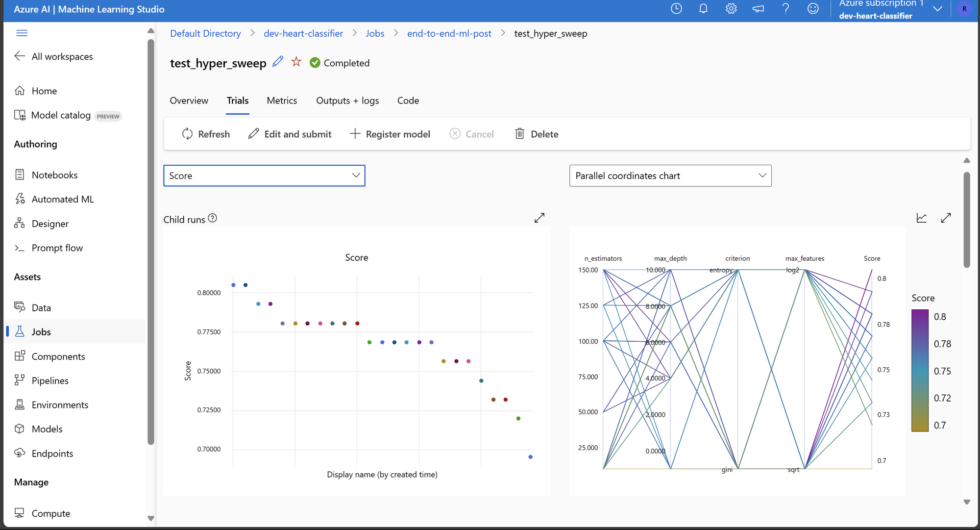This screenshot has height=530, width=980.
Task: Click the Register model button
Action: (x=390, y=134)
